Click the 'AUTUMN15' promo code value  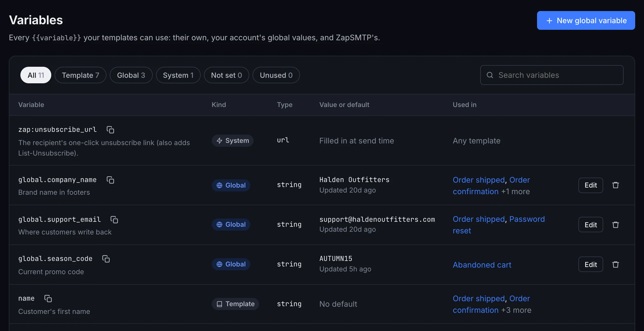click(x=336, y=259)
